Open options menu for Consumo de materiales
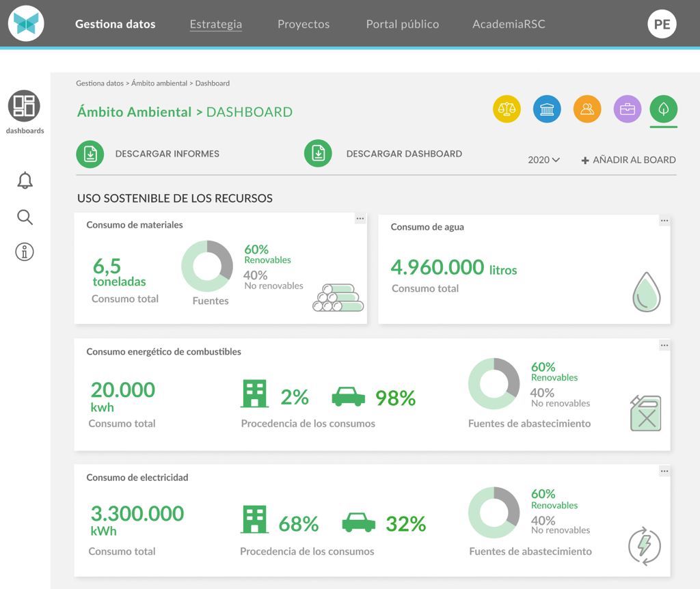This screenshot has height=589, width=700. coord(360,219)
